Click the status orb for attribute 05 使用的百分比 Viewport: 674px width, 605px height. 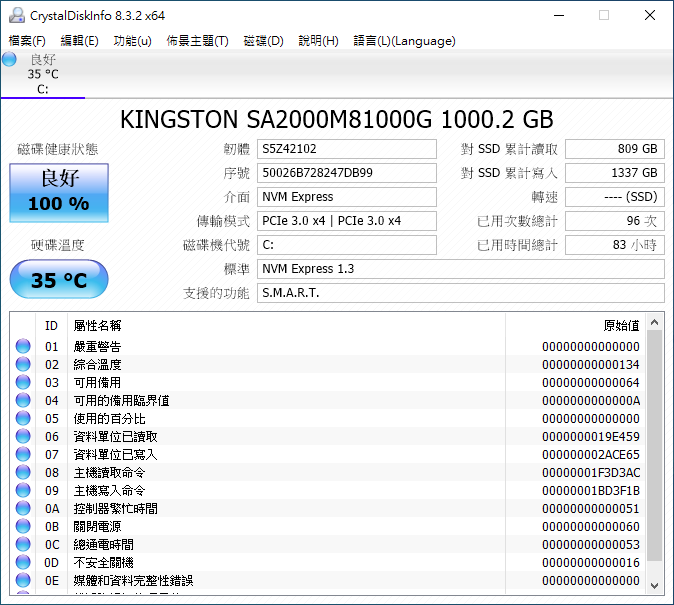click(x=23, y=418)
